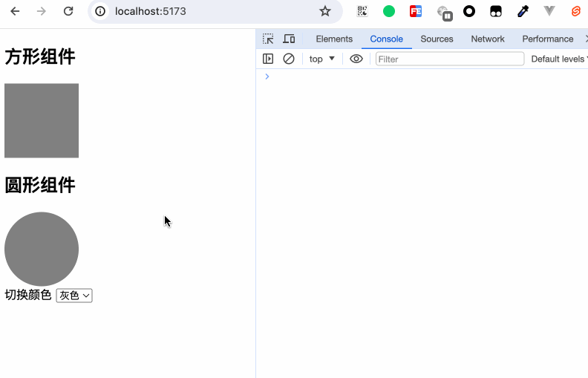588x378 pixels.
Task: Click the Vue devtools extension icon
Action: 549,11
